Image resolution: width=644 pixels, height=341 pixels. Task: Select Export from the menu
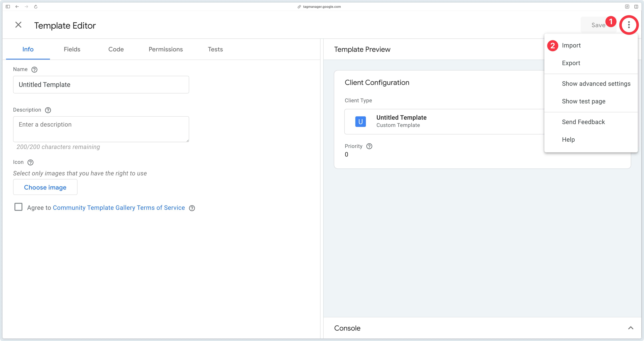point(591,63)
